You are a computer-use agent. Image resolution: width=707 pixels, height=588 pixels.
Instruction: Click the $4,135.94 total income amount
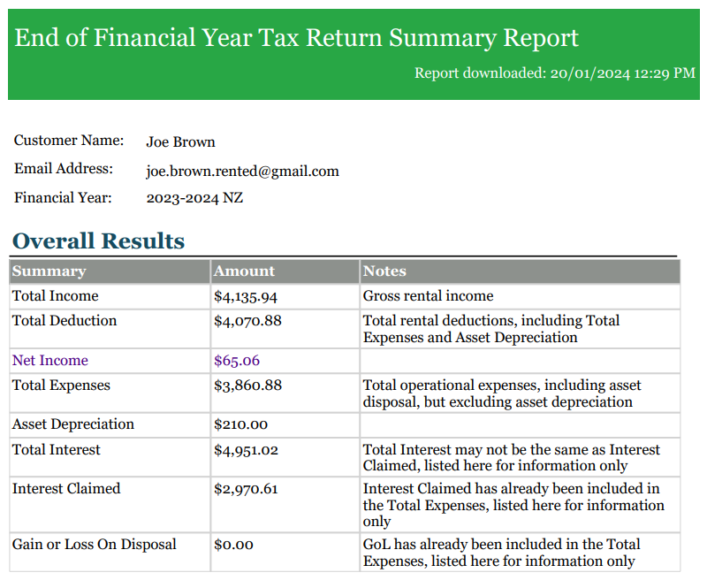246,296
